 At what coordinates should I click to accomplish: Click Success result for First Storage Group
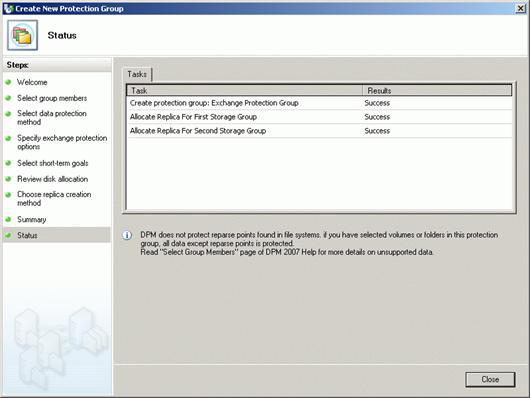pyautogui.click(x=377, y=117)
